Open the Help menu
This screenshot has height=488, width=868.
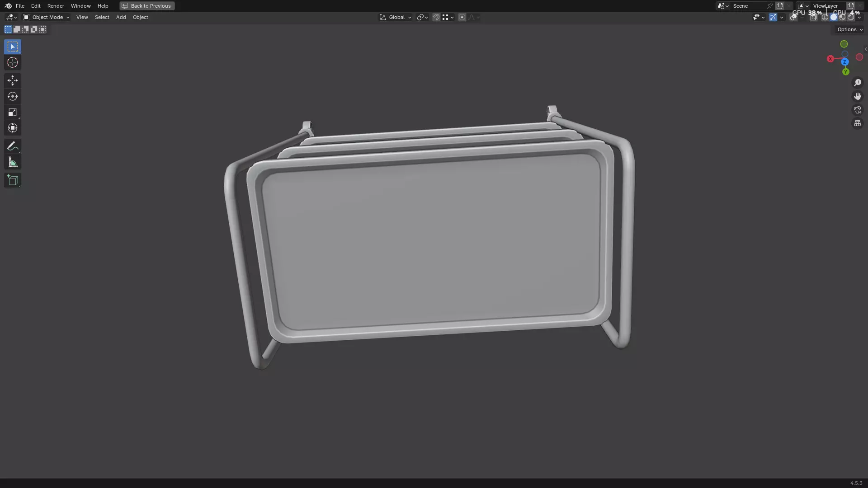(103, 6)
